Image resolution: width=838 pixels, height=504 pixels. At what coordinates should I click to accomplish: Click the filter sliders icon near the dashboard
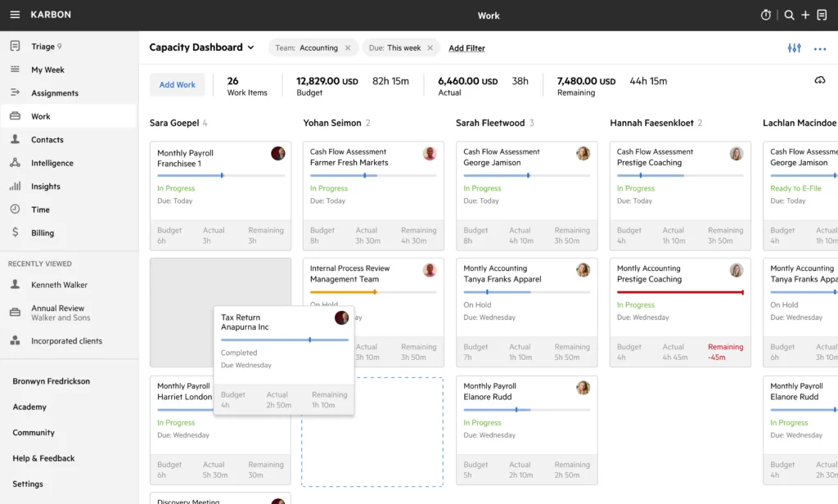coord(793,48)
